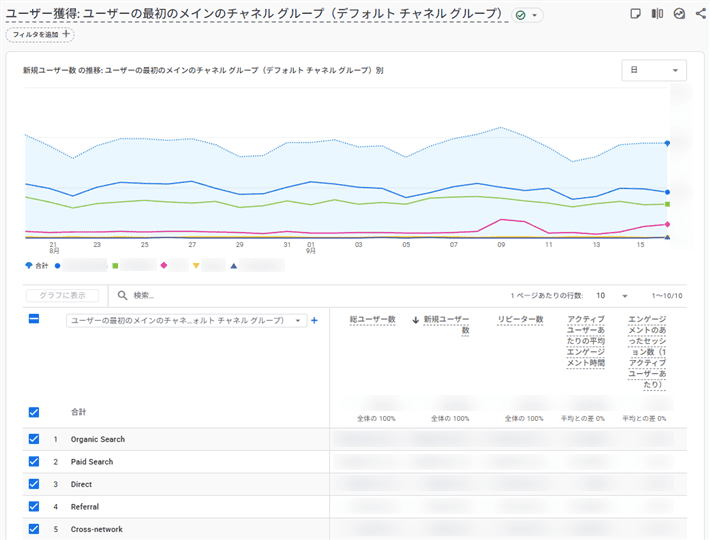Sort by 総ユーザー数 column header
This screenshot has width=710, height=540.
click(x=373, y=320)
